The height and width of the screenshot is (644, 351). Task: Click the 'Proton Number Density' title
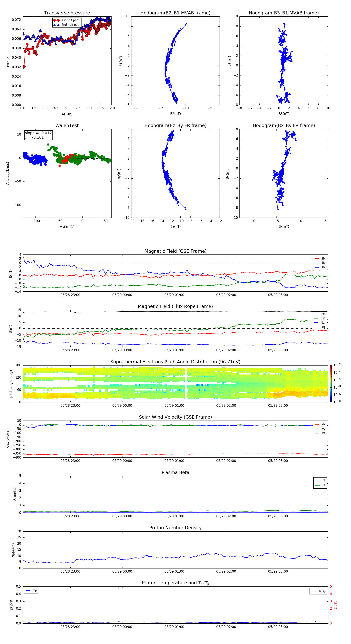click(175, 528)
